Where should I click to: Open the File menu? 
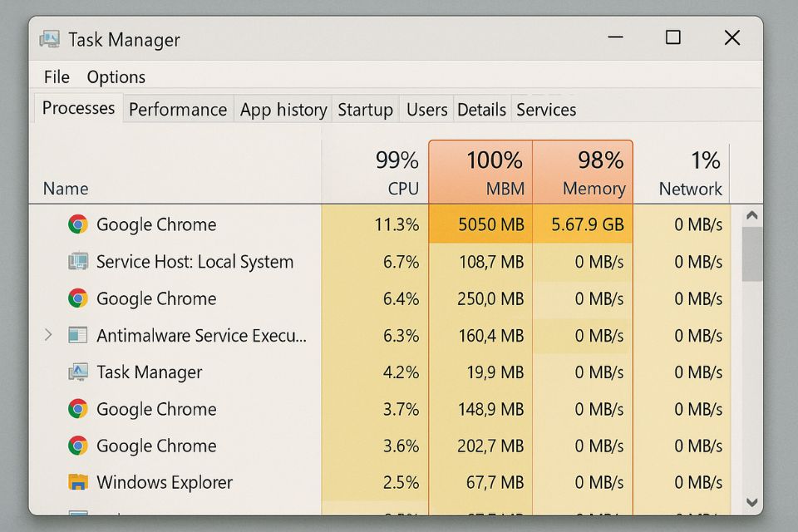[x=57, y=77]
